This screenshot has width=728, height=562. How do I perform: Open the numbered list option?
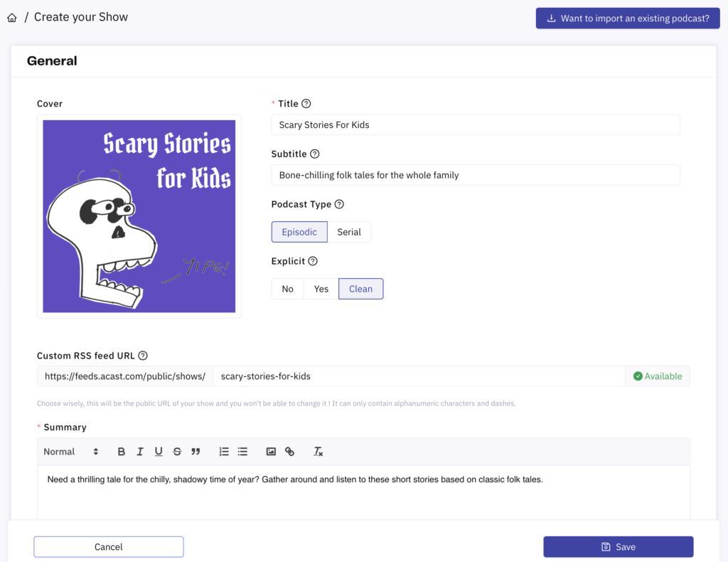[x=223, y=451]
